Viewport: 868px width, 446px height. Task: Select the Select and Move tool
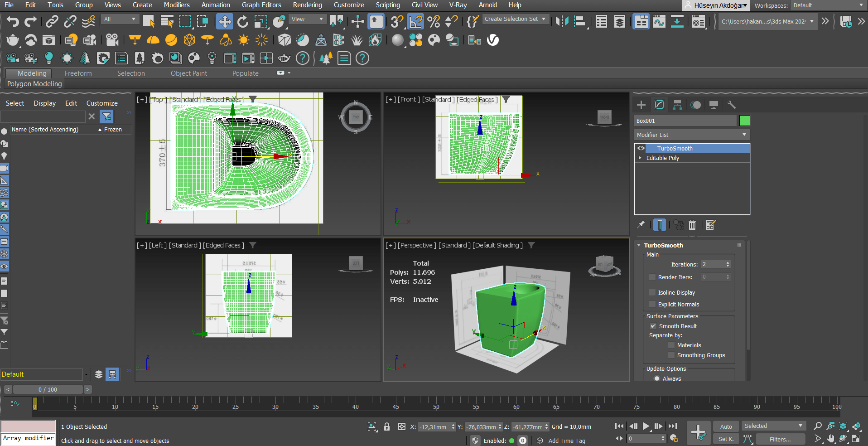point(225,21)
